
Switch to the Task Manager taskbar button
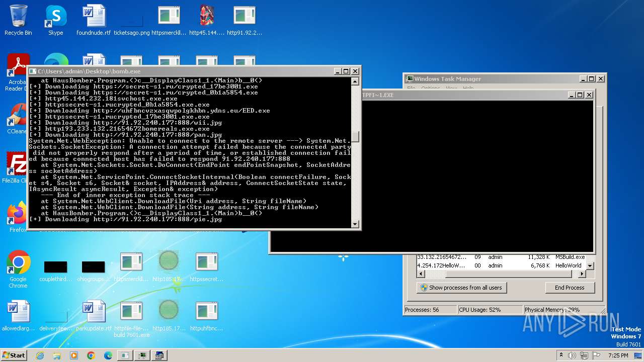pos(142,355)
